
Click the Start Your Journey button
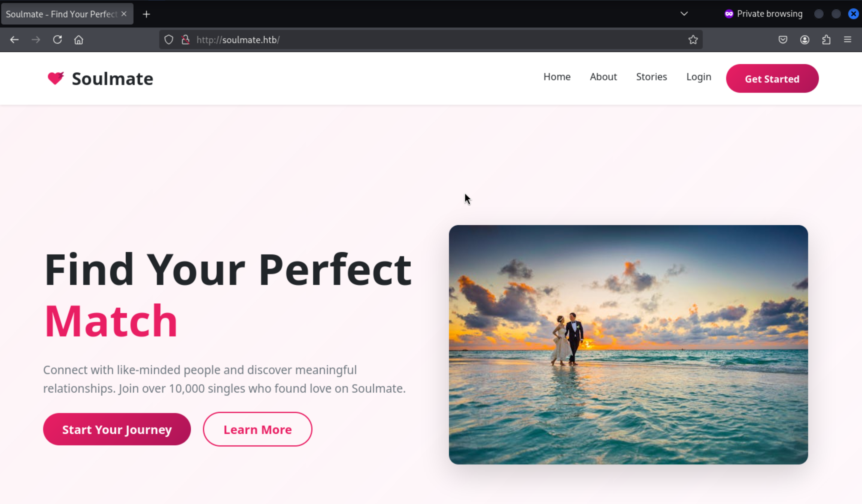point(117,429)
